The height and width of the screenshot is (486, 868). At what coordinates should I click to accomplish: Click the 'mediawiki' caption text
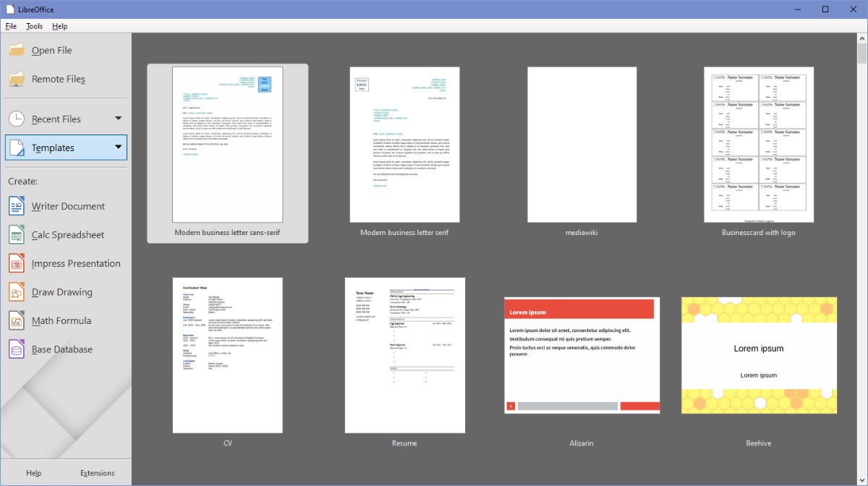pos(582,233)
